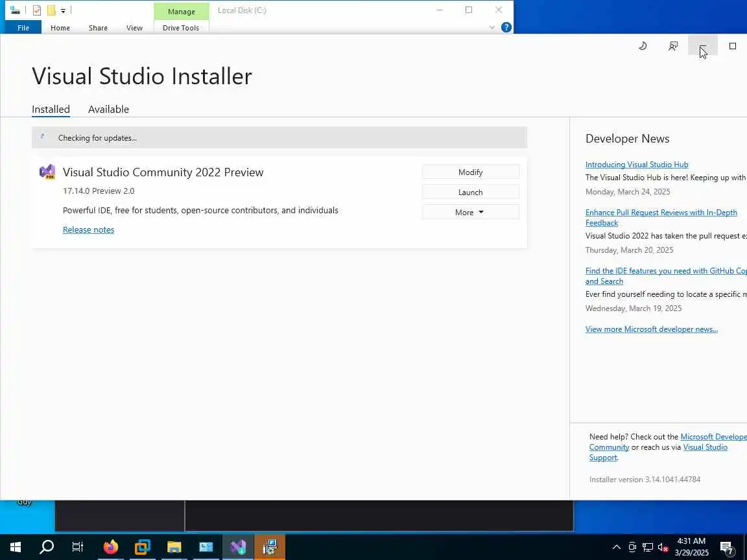The image size is (747, 560).
Task: Open the File Explorer help question-mark icon
Action: pos(506,27)
